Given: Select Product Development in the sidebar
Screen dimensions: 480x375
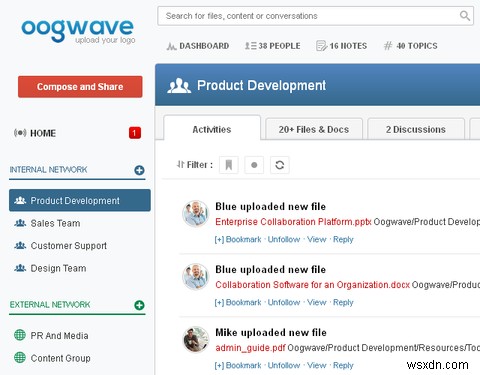Looking at the screenshot, I should click(x=80, y=200).
